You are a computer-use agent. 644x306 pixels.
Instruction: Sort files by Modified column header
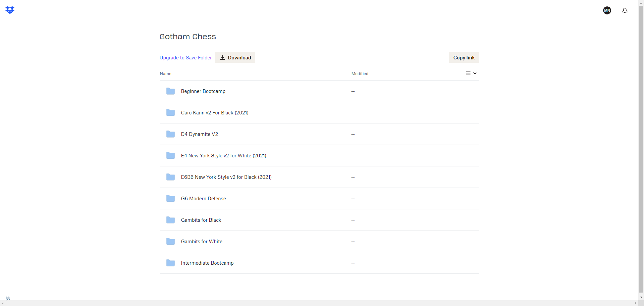tap(360, 74)
